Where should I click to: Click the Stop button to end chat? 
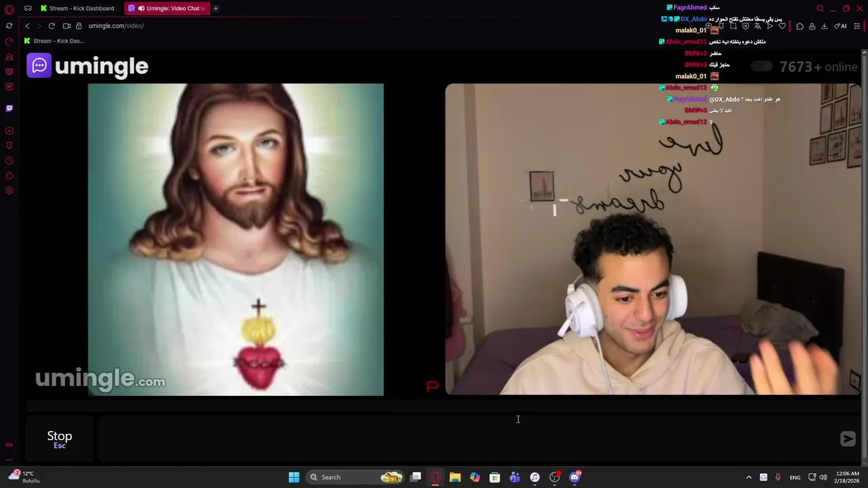tap(60, 439)
